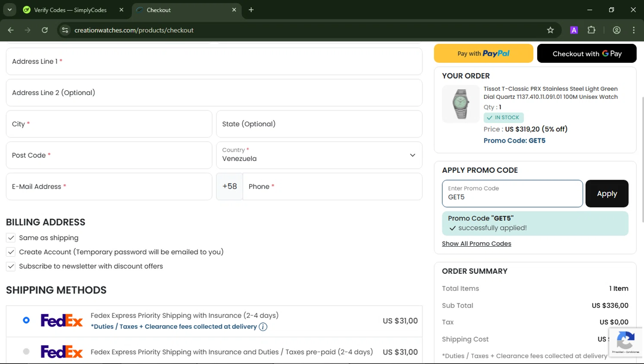The width and height of the screenshot is (644, 364).
Task: Uncheck Same as shipping checkbox
Action: pyautogui.click(x=11, y=238)
